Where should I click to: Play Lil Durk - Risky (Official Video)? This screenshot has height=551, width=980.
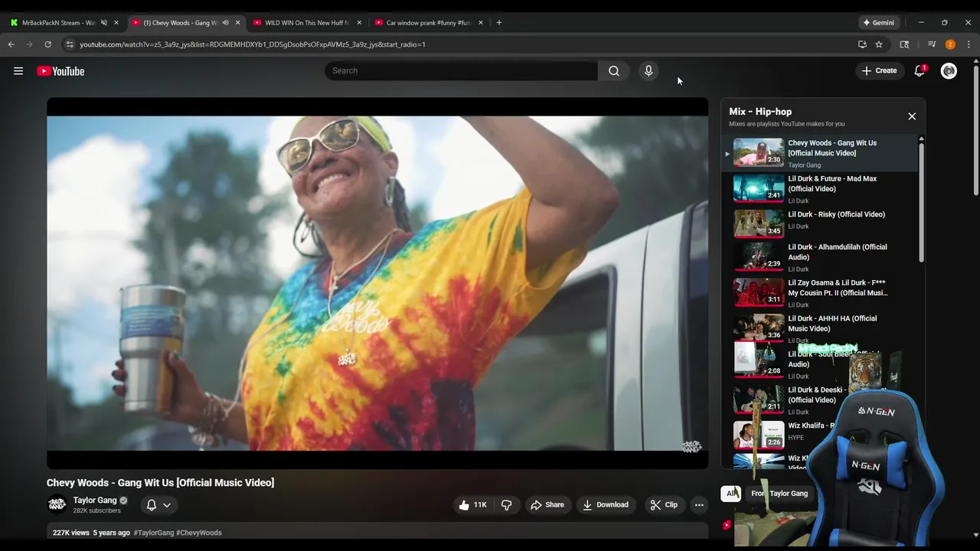820,224
